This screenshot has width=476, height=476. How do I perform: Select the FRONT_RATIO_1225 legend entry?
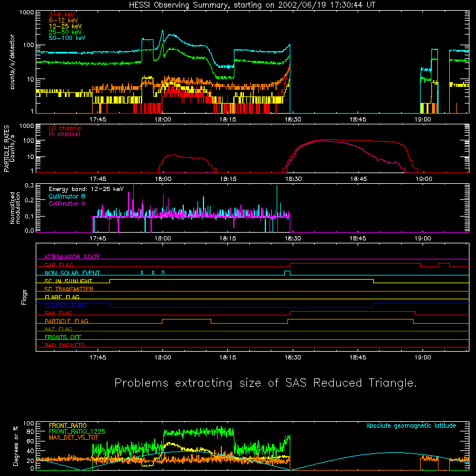[x=77, y=431]
